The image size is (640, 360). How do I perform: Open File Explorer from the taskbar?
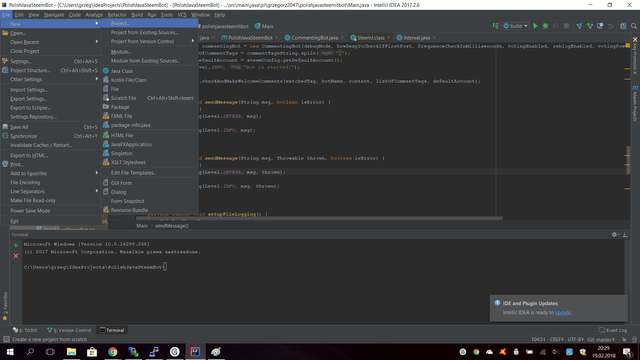71,352
